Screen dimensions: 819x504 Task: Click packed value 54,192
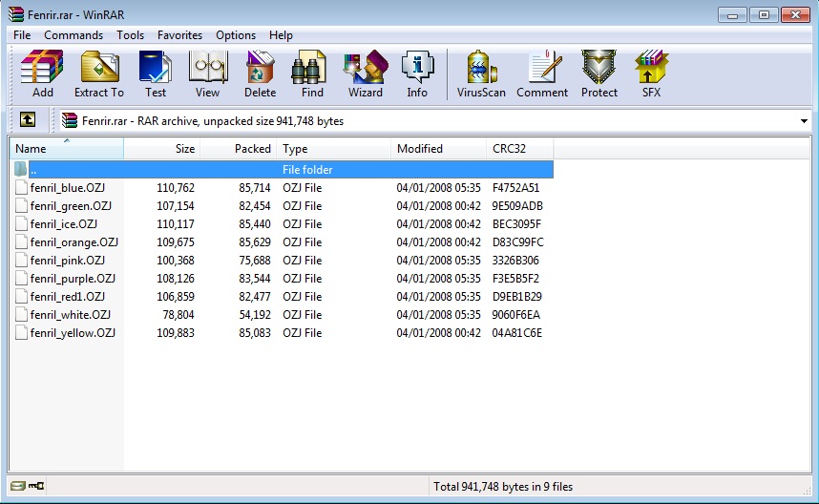tap(255, 315)
